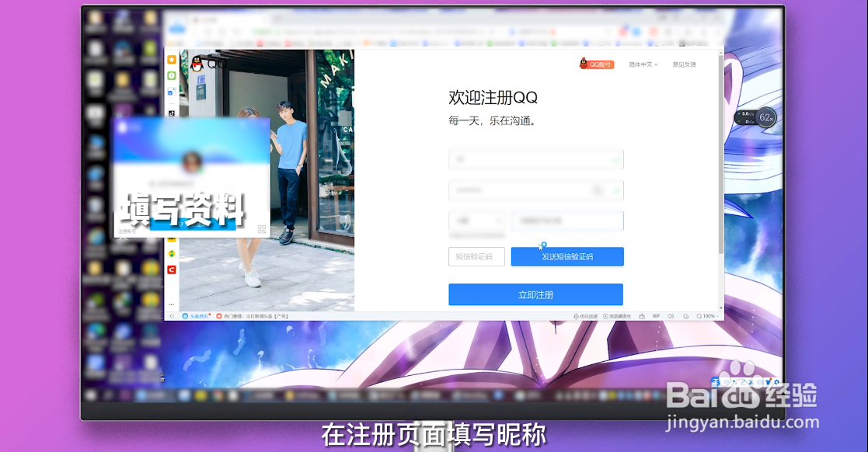Focus the phone number input field
This screenshot has width=868, height=452.
(567, 221)
